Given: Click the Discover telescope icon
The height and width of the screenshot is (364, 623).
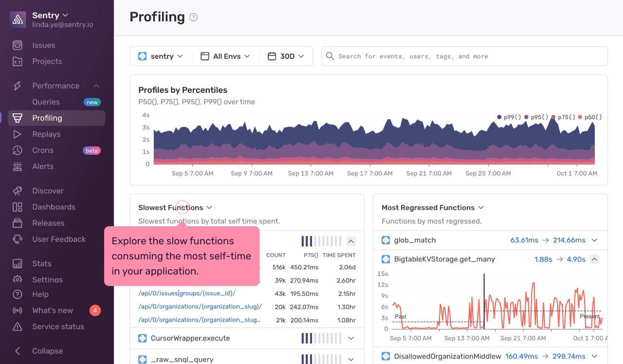Looking at the screenshot, I should pyautogui.click(x=18, y=191).
